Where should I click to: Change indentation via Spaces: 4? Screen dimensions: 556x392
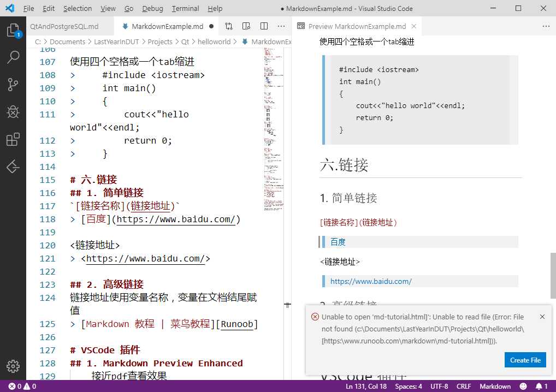[409, 387]
